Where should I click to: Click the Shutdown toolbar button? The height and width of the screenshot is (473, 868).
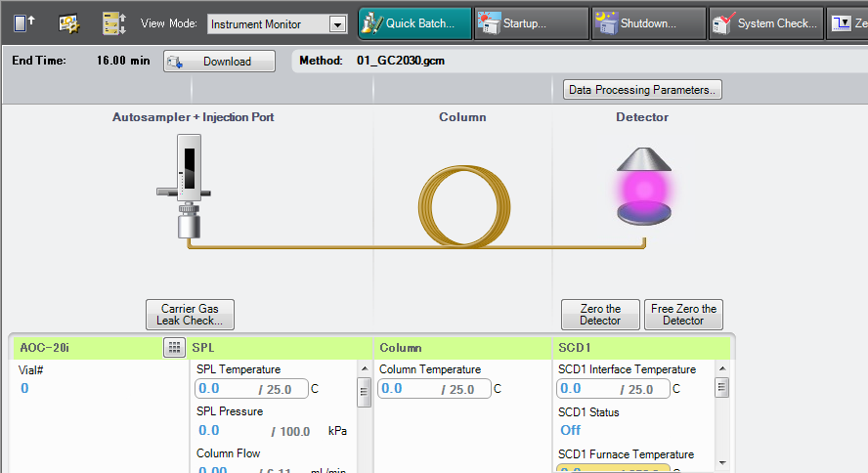coord(647,23)
